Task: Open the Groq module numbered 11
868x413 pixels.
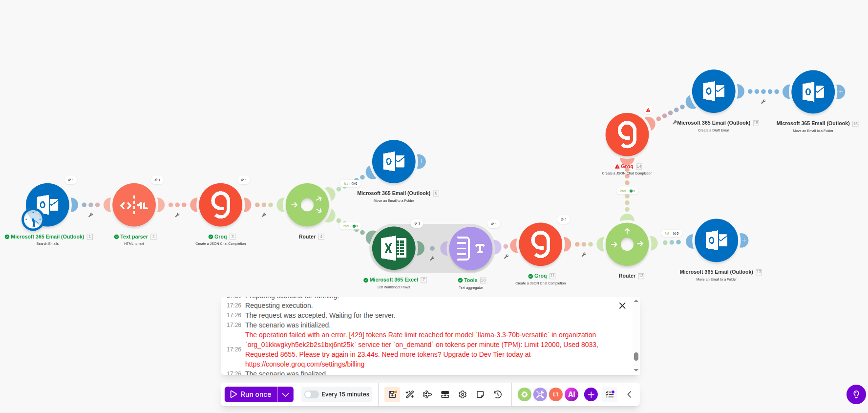Action: tap(541, 244)
